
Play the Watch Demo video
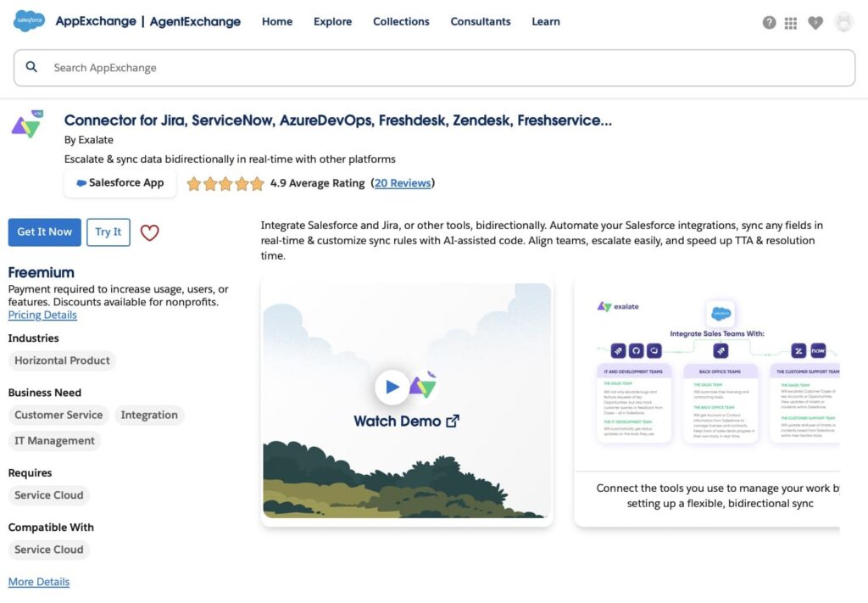[392, 387]
